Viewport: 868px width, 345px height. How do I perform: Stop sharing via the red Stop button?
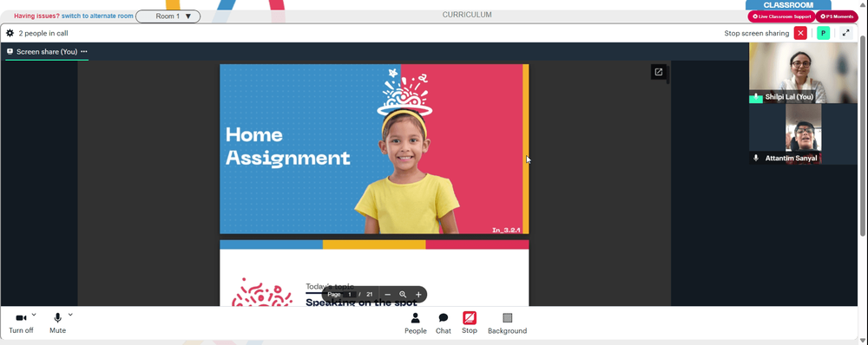(x=470, y=322)
